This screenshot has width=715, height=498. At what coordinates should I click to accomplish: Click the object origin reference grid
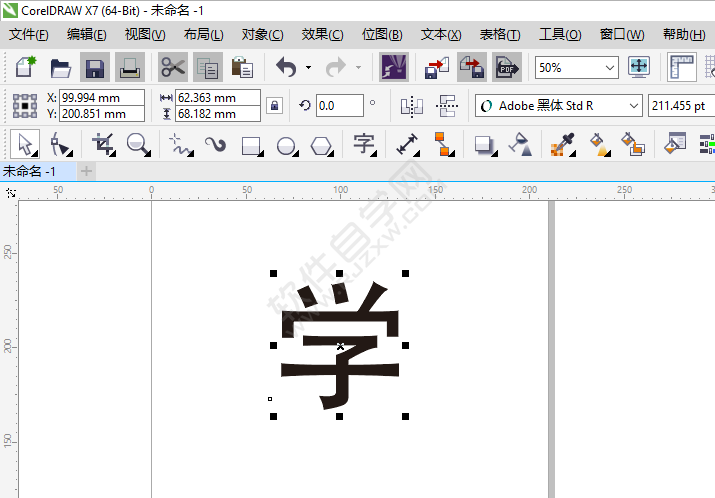pos(25,106)
